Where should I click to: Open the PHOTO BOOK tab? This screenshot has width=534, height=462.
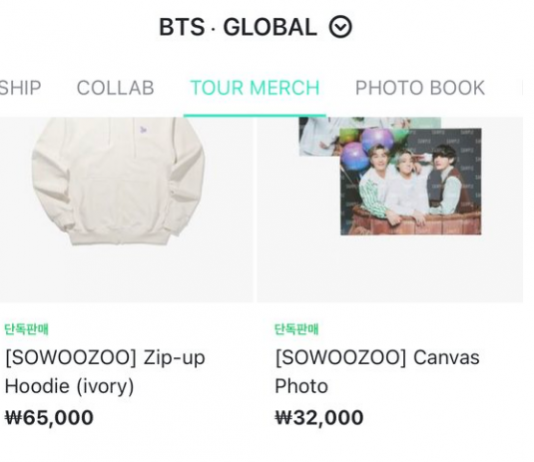420,88
